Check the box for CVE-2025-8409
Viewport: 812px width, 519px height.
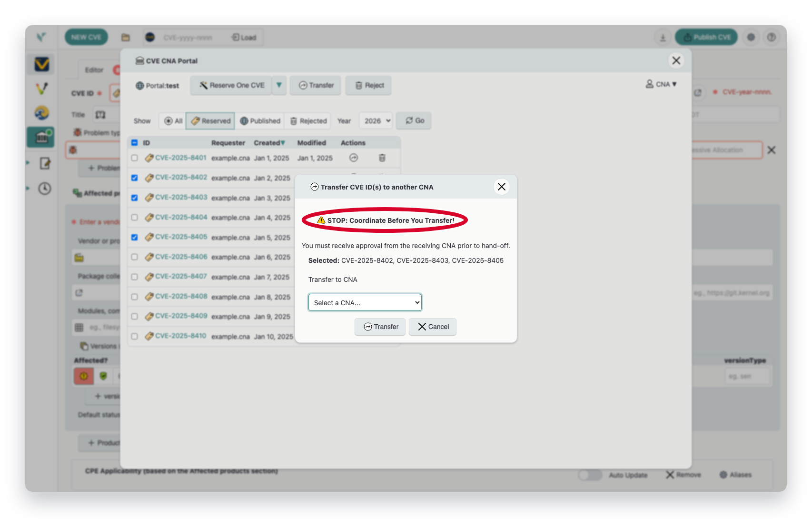[x=134, y=317]
